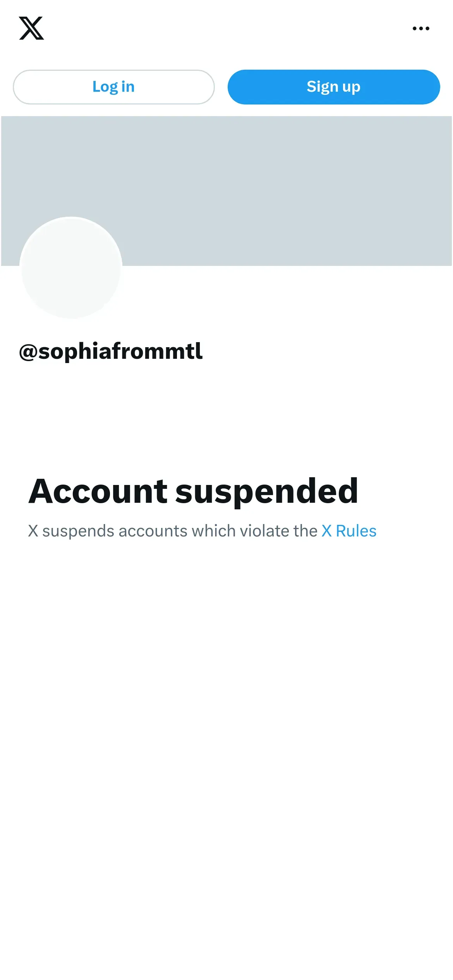Show more actions with the dots icon
Viewport: 453px width, 980px height.
tap(421, 28)
